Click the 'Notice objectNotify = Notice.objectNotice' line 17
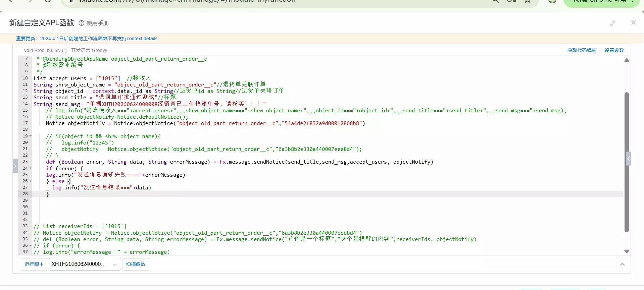The width and height of the screenshot is (644, 290). point(205,123)
